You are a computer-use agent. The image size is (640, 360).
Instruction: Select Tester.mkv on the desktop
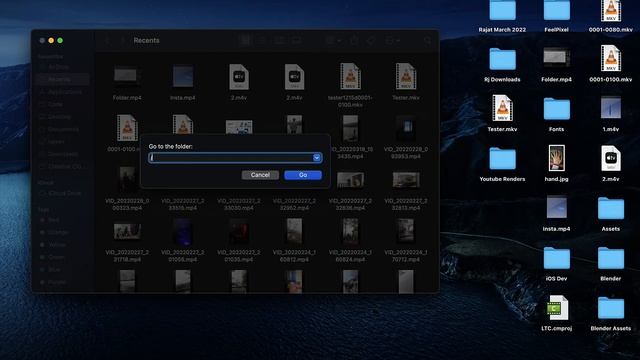point(502,113)
